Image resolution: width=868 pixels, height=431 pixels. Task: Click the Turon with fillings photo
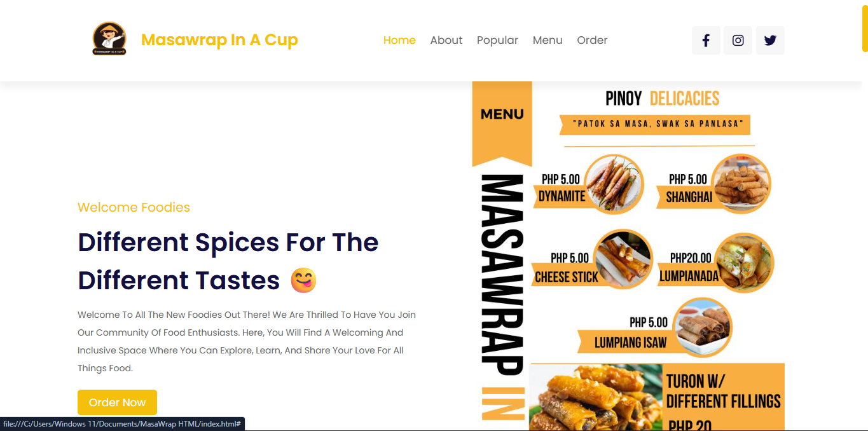(596, 397)
